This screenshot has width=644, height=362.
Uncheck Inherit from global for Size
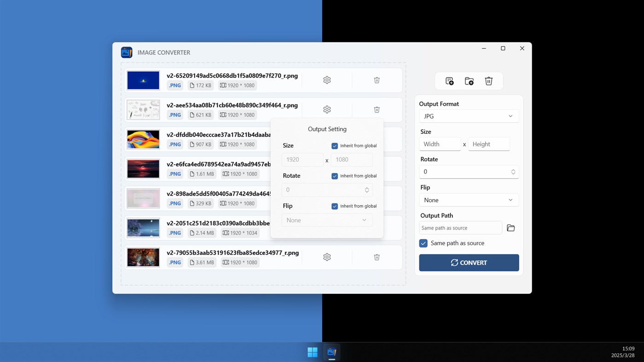pyautogui.click(x=335, y=146)
